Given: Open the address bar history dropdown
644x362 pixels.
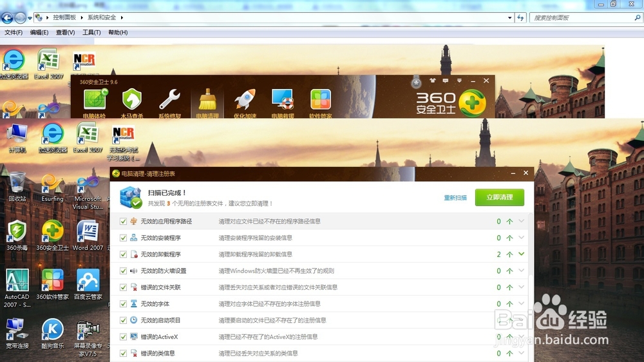Looking at the screenshot, I should tap(509, 17).
